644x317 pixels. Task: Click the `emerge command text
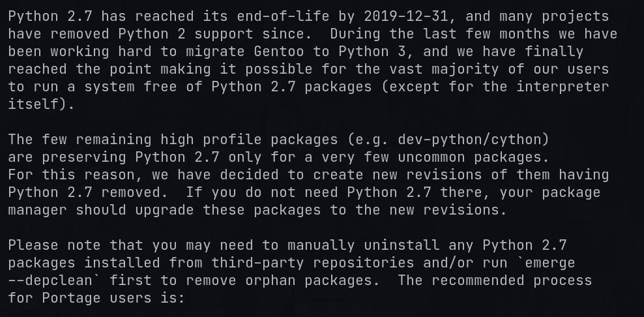(x=546, y=263)
